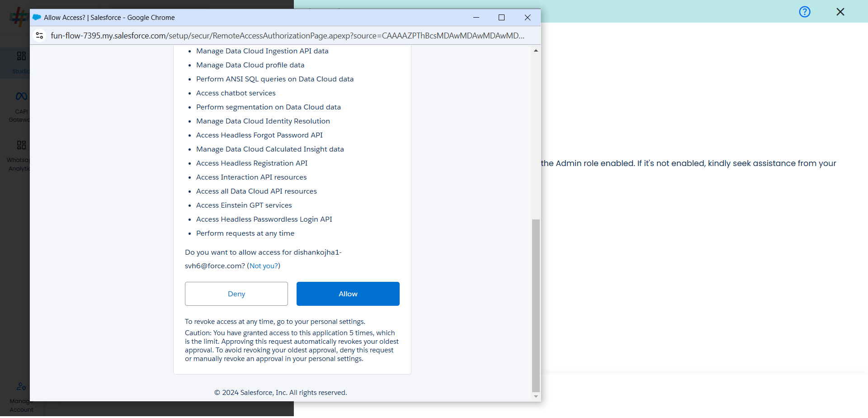Click the scrollbar up arrow in popup
Screen dimensions: 868x418
click(536, 51)
